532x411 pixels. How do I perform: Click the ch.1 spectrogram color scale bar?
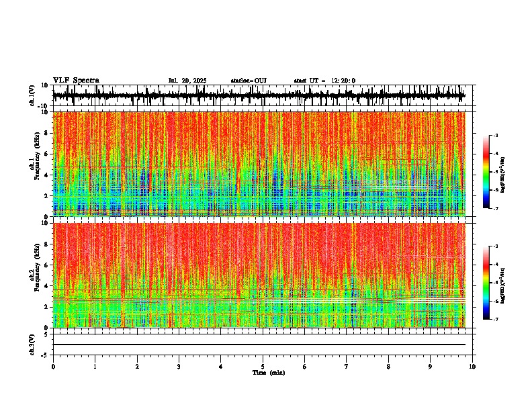tap(486, 172)
